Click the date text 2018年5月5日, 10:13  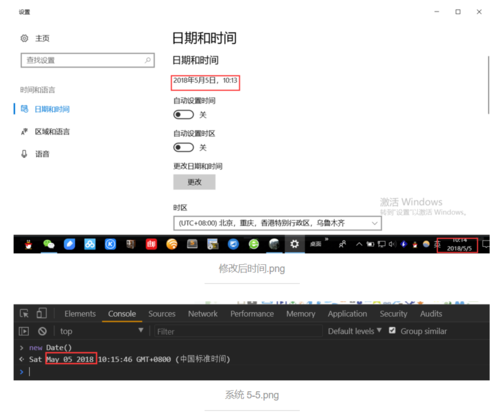pos(205,80)
